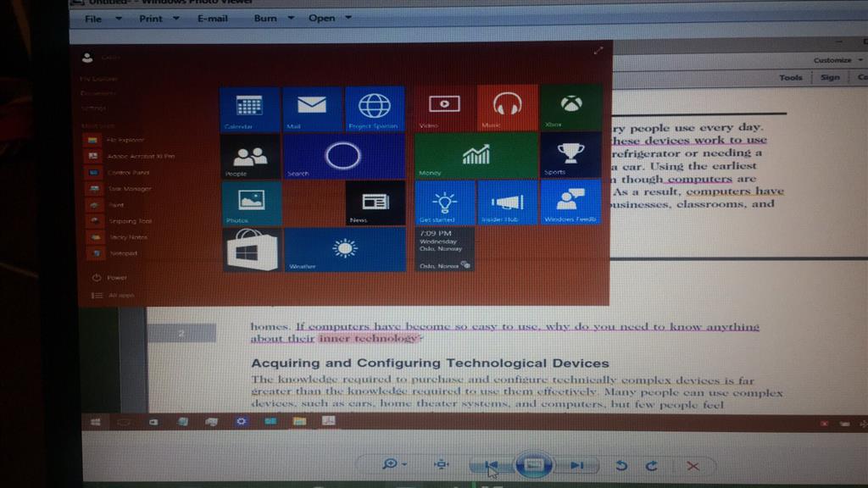Open the File menu in Photo Viewer
Viewport: 868px width, 488px height.
pyautogui.click(x=93, y=19)
